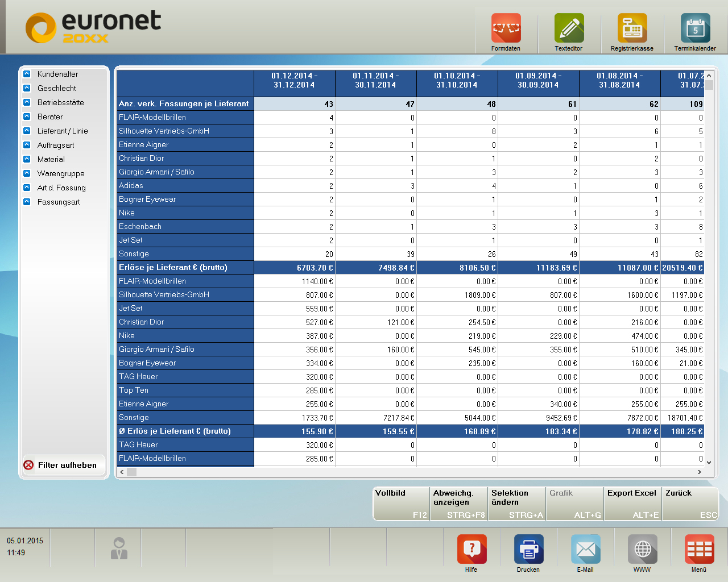Select column header 01.08.2014 - 31.08.2014
Screen dimensions: 728x582
tap(620, 84)
